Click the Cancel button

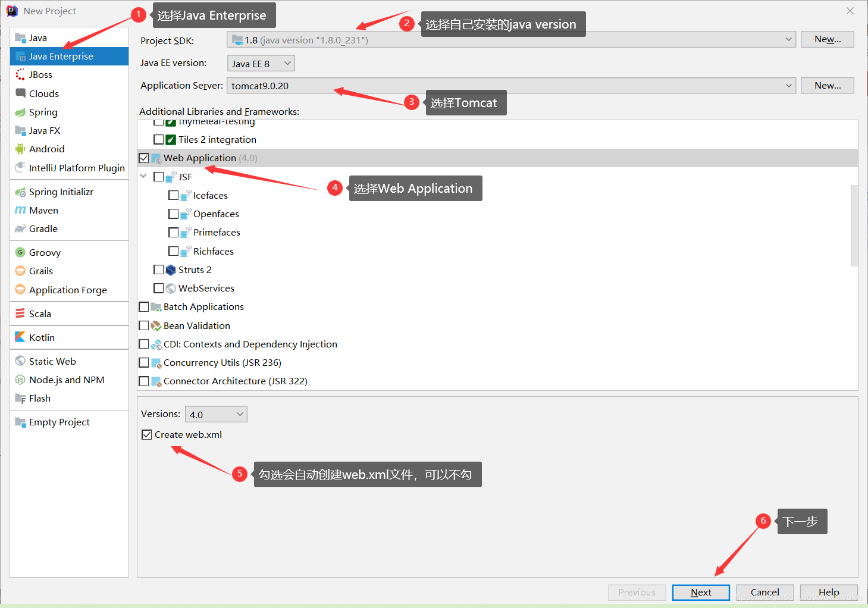click(x=765, y=593)
